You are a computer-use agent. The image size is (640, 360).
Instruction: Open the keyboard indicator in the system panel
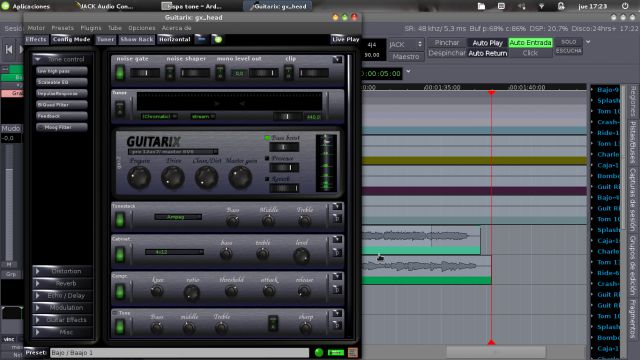[x=501, y=6]
